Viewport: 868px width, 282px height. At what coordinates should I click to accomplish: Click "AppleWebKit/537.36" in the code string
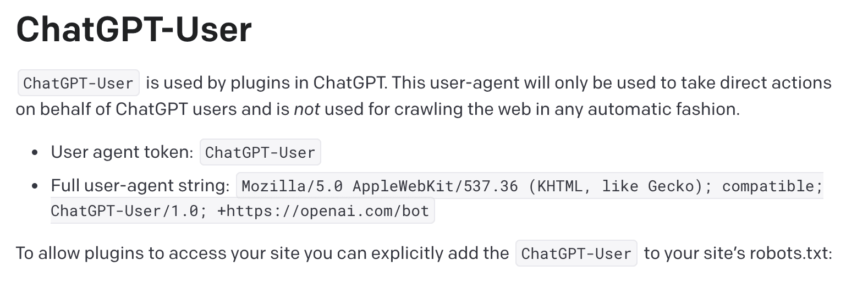point(435,186)
